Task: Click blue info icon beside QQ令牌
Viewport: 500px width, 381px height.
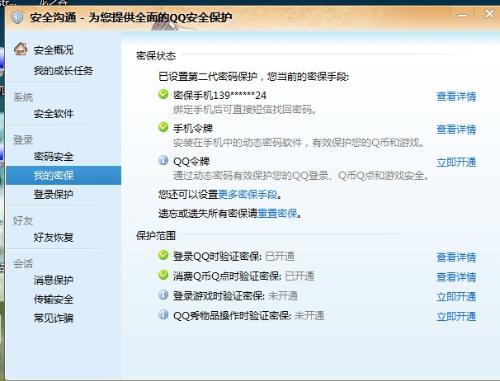Action: pos(163,160)
